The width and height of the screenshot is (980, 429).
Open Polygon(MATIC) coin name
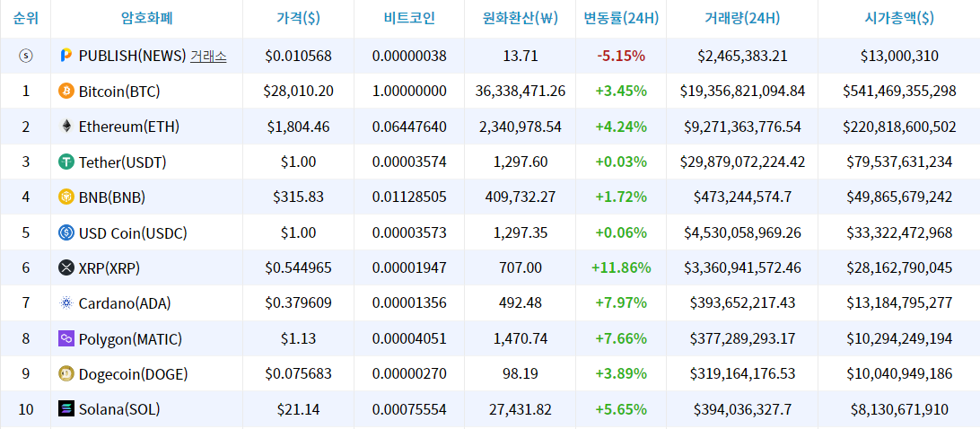point(130,339)
